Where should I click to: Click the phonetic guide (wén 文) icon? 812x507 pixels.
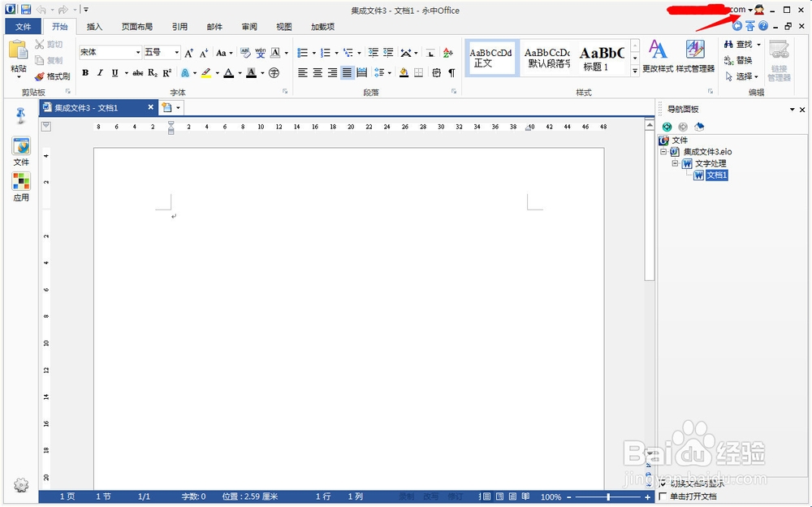coord(260,52)
